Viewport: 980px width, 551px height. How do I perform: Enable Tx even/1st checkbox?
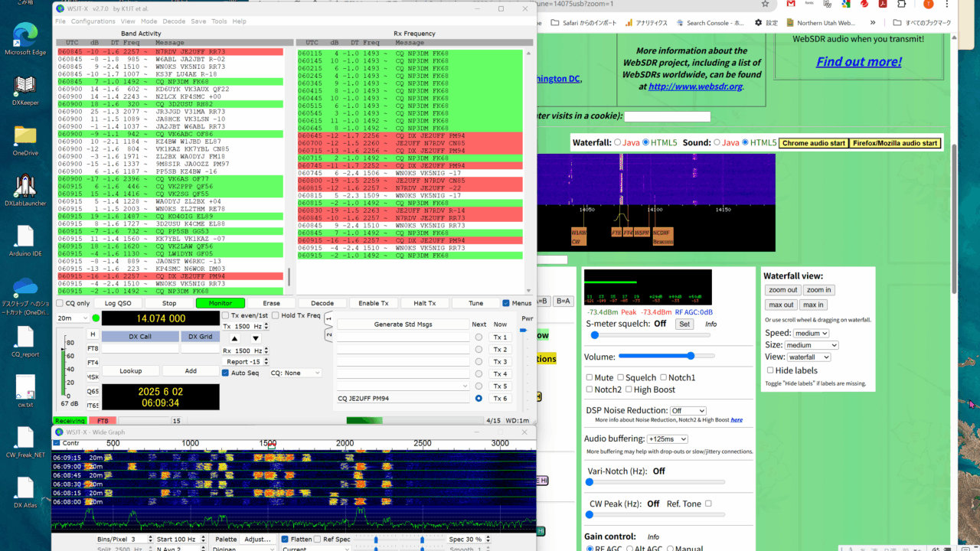pyautogui.click(x=226, y=315)
